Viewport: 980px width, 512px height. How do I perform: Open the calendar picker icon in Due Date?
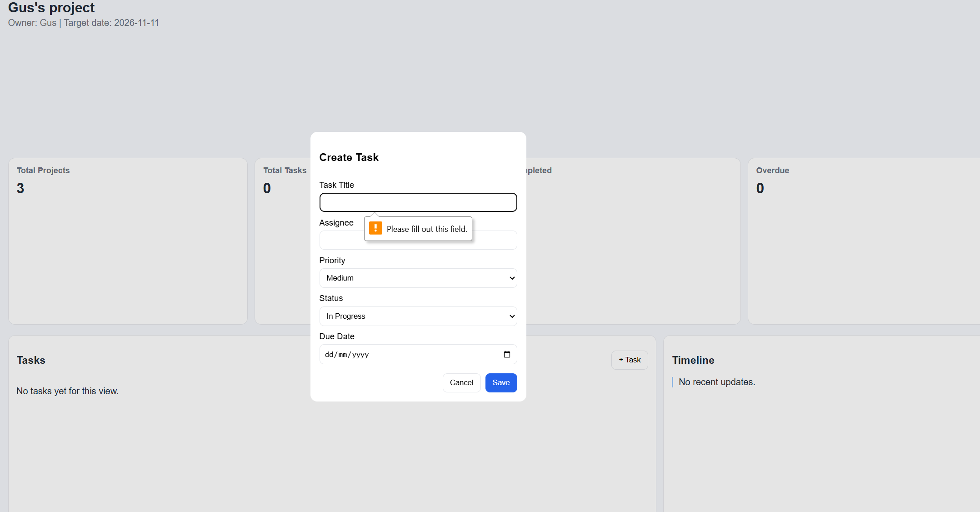507,354
